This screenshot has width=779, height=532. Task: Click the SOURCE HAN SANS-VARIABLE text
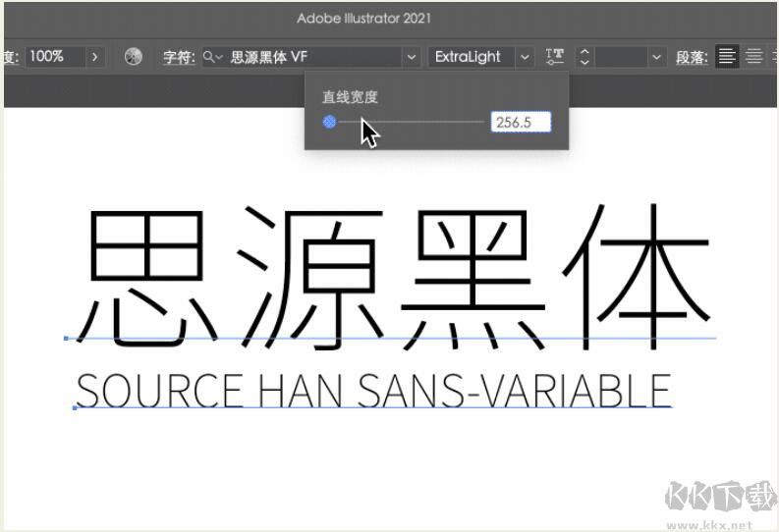coord(373,391)
